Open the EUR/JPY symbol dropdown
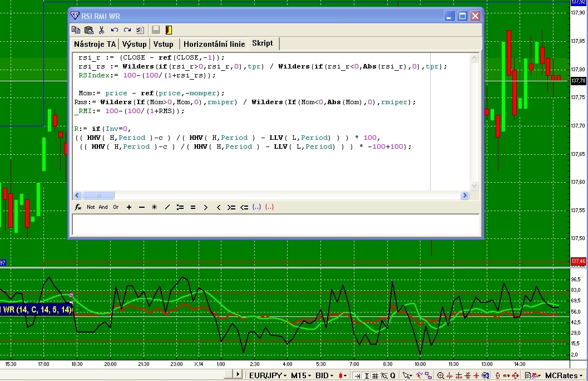 (266, 375)
